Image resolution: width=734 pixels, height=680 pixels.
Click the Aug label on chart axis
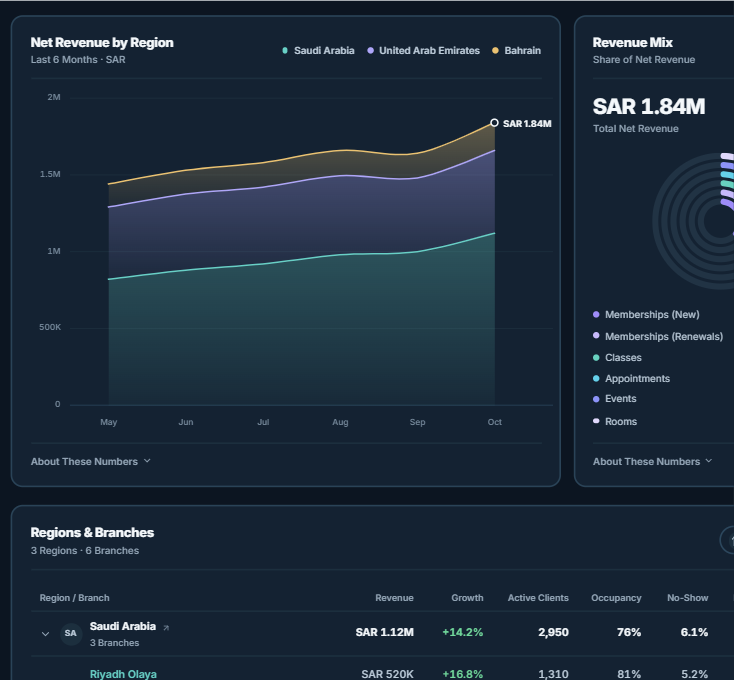click(x=340, y=422)
